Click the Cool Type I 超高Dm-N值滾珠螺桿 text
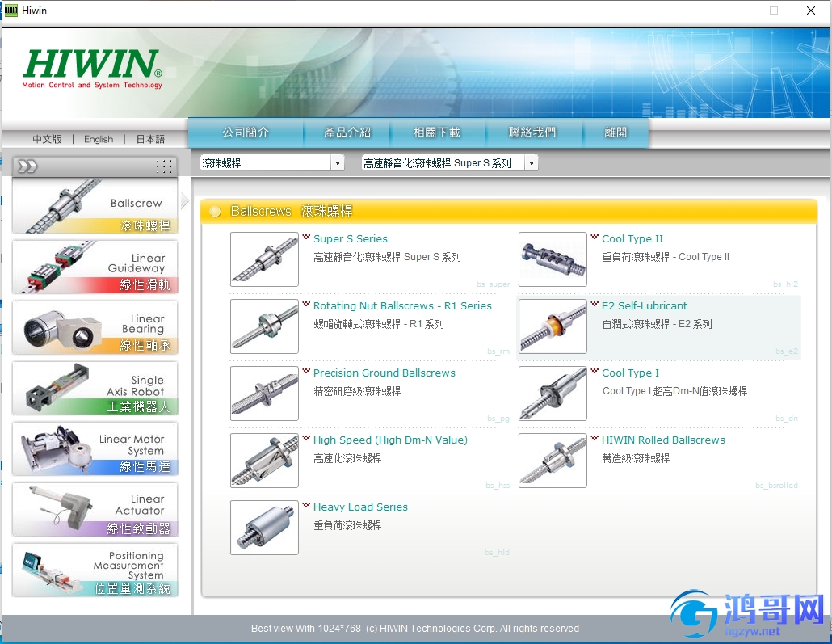 click(x=674, y=391)
